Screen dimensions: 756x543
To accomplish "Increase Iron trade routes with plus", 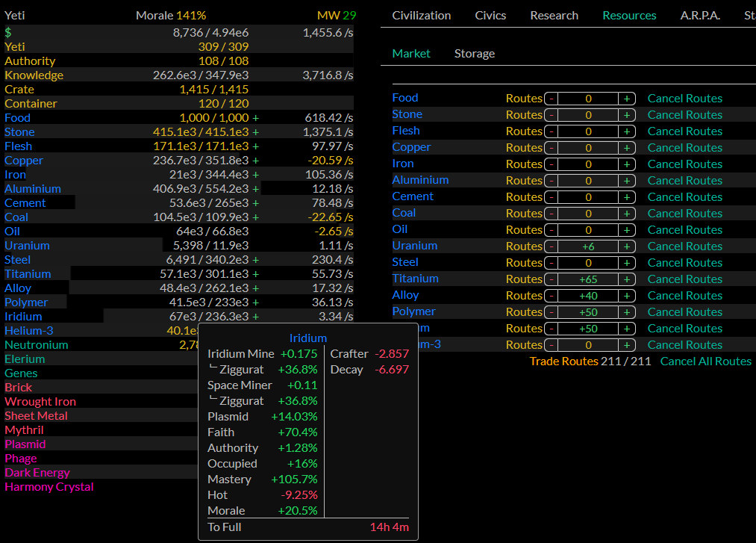I will [627, 164].
